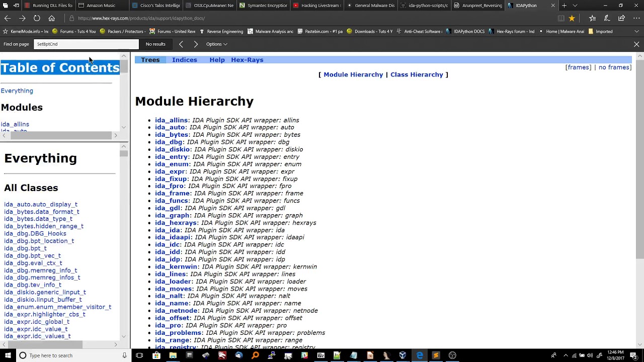Open Sublime Text from taskbar

(x=436, y=355)
